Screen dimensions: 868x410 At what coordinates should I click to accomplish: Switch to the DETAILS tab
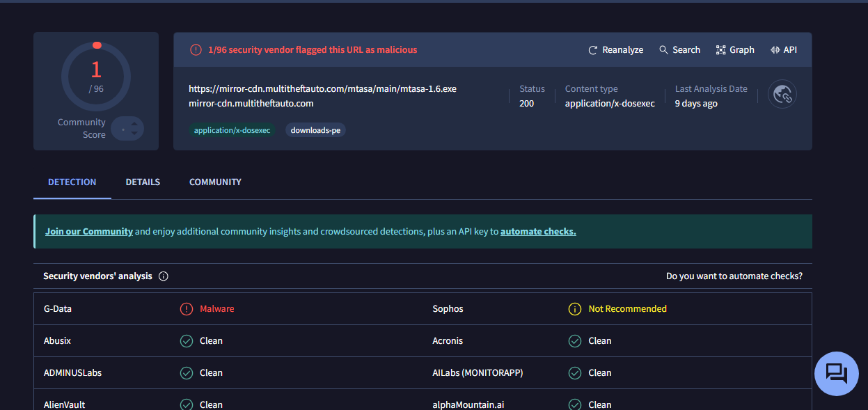click(143, 182)
